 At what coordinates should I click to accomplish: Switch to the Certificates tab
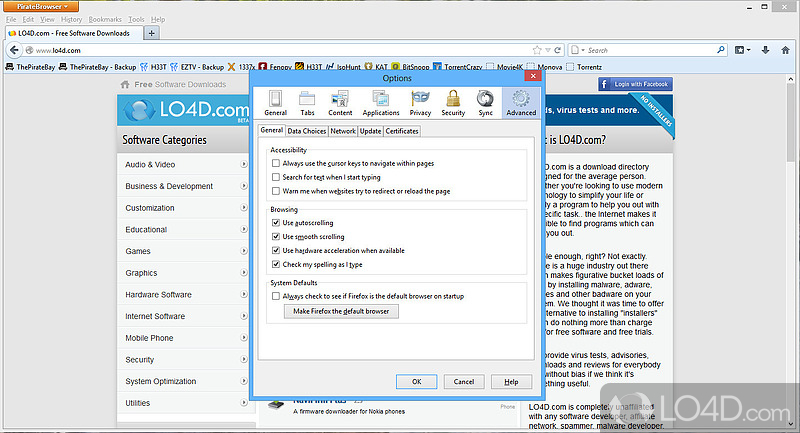click(402, 131)
